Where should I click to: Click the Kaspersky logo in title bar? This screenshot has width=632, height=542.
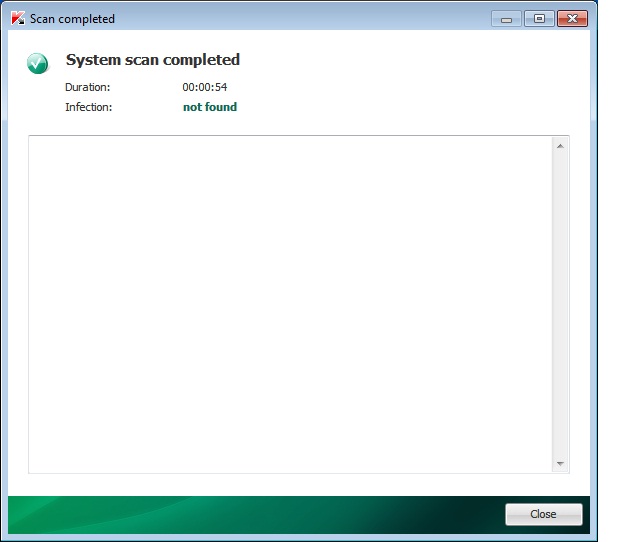(x=17, y=19)
